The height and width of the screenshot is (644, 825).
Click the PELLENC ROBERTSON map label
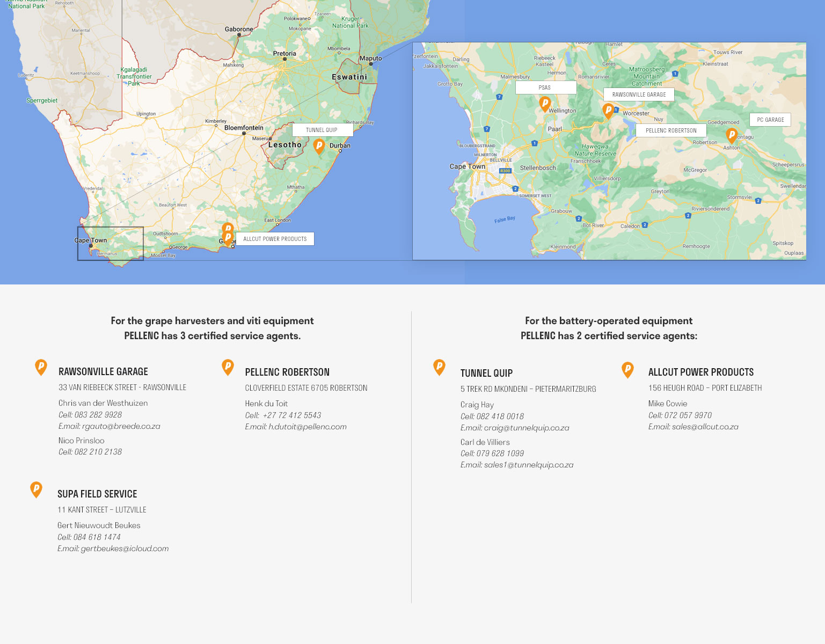pyautogui.click(x=671, y=130)
